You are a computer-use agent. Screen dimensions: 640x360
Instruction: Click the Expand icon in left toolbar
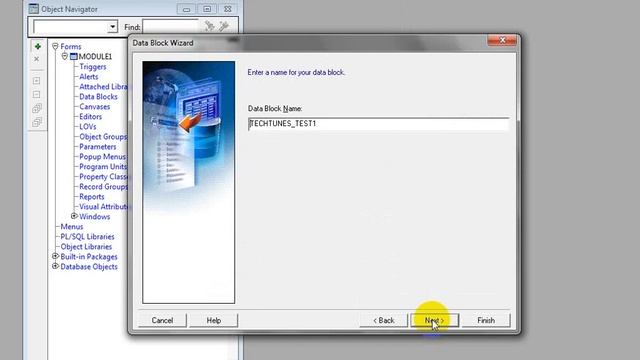click(x=37, y=81)
